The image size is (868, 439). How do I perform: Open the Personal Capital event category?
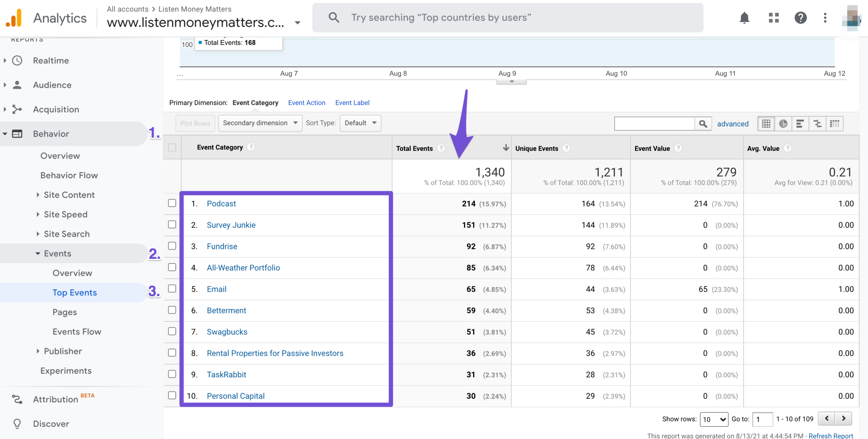click(x=236, y=396)
